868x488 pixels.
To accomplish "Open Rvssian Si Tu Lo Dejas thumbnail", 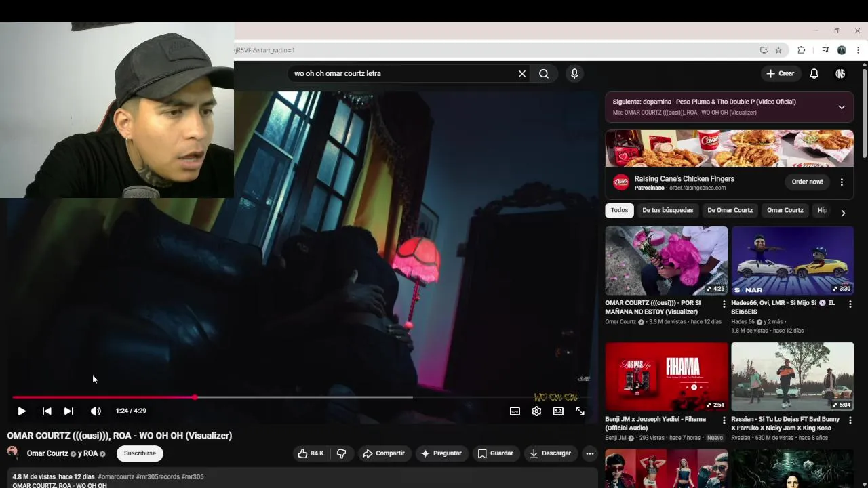I will [x=792, y=376].
